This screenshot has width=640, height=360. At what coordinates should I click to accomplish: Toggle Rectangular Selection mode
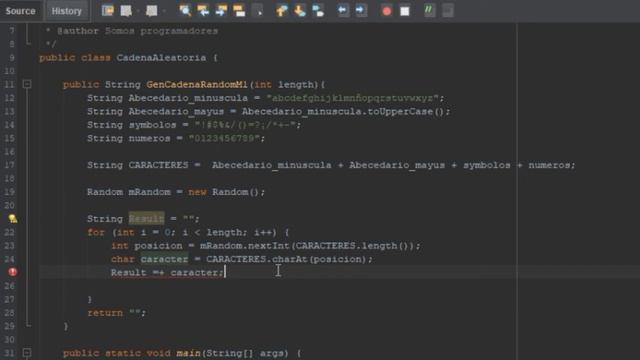coord(259,11)
